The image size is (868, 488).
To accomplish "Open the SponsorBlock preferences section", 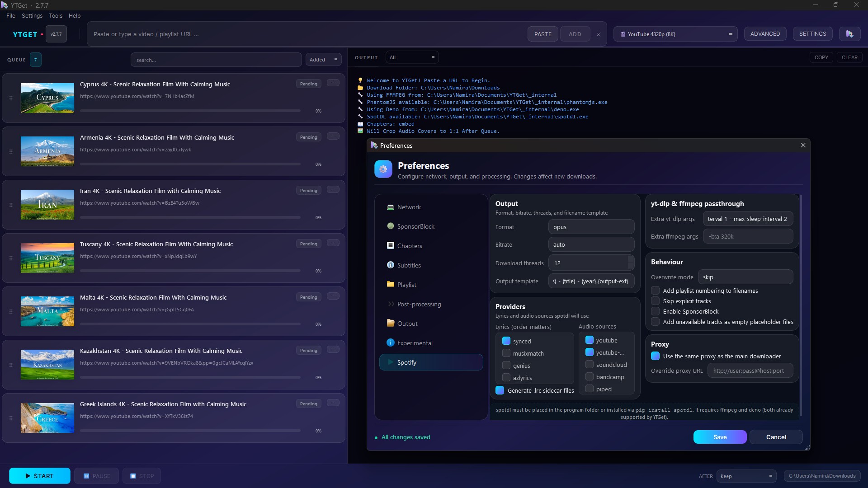I will coord(431,226).
